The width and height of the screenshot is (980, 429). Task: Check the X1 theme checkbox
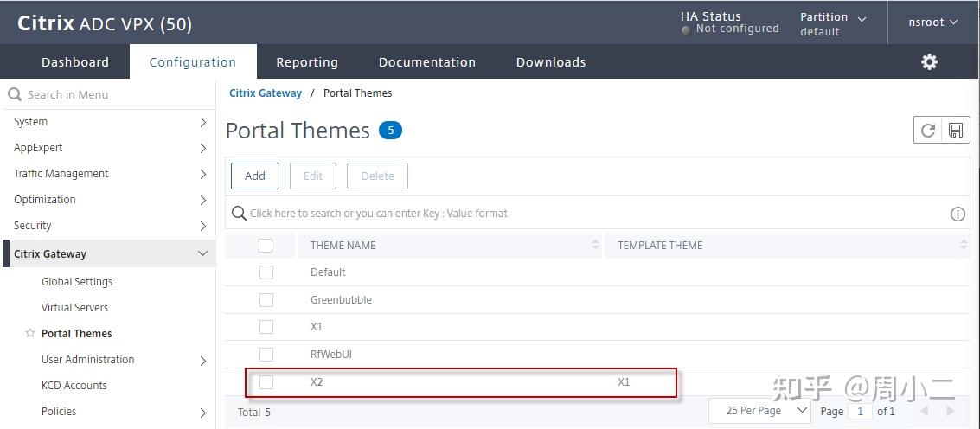point(266,327)
